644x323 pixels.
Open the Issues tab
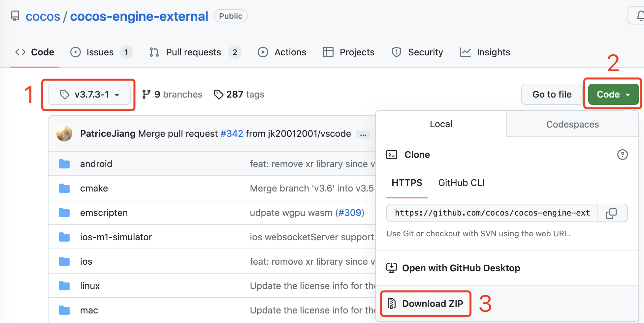click(102, 52)
